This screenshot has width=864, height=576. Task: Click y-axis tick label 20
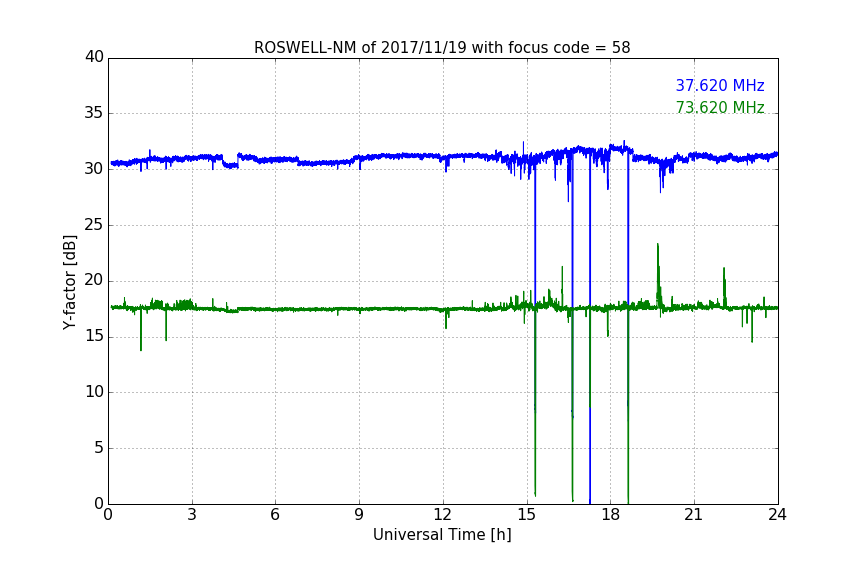click(94, 280)
